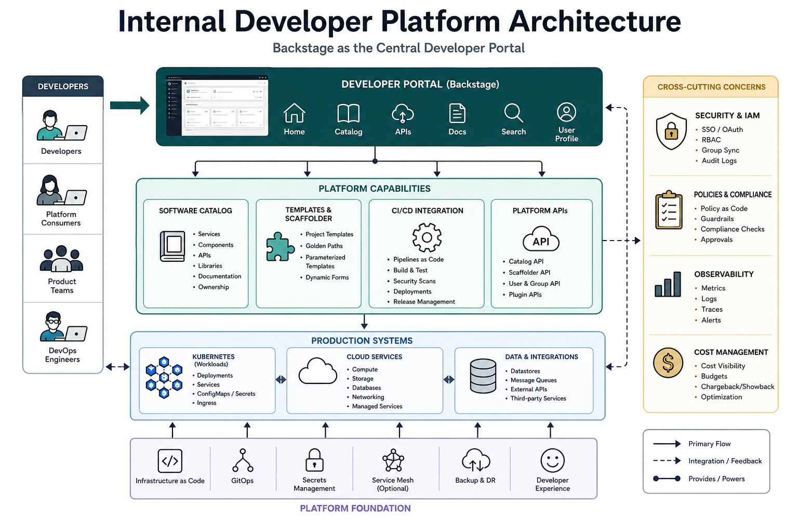This screenshot has height=532, width=798.
Task: Click the Templates & Scaffolder puzzle icon
Action: (x=280, y=247)
